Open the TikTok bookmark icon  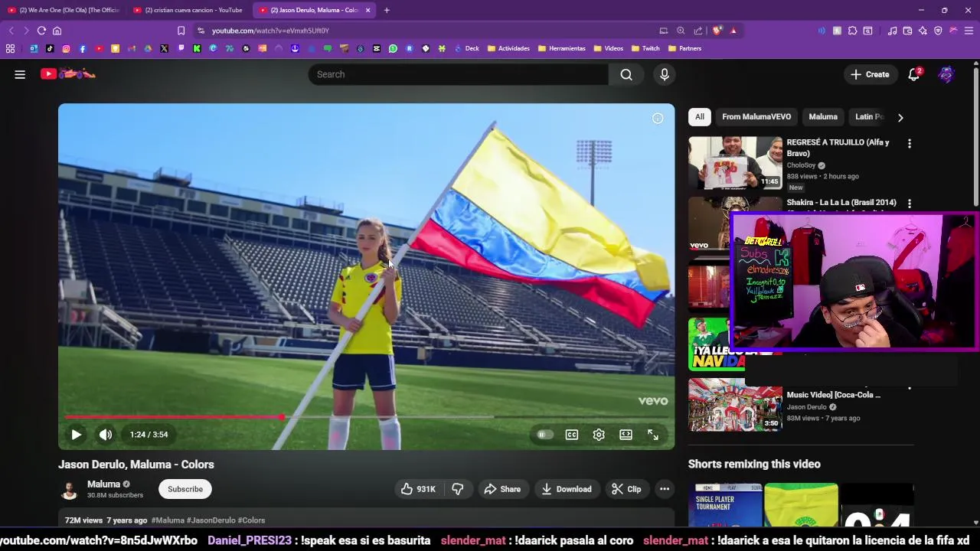(x=50, y=48)
